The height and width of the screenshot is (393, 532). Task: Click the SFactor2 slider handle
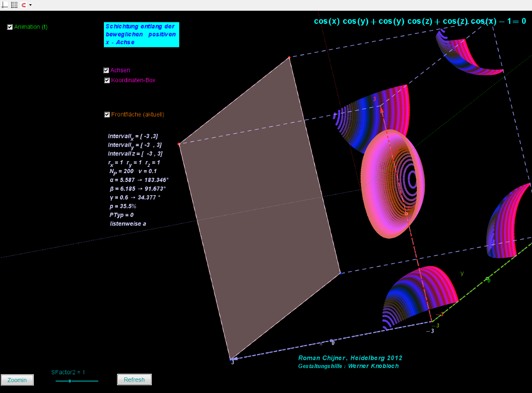click(70, 381)
